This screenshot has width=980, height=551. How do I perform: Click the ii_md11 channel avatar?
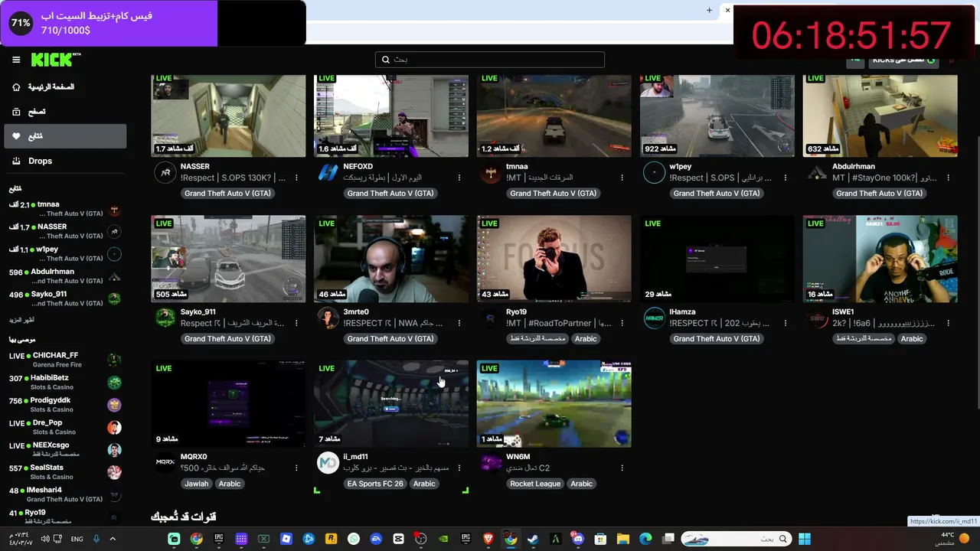point(328,463)
